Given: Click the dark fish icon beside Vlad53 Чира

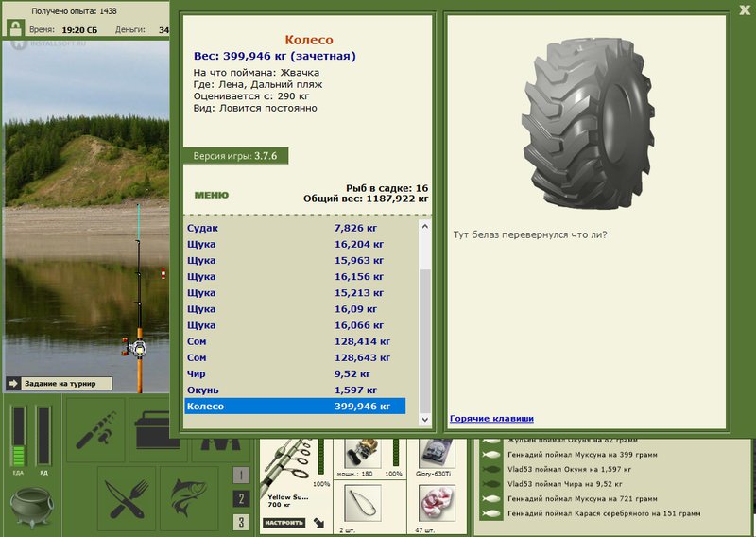Looking at the screenshot, I should coord(491,484).
